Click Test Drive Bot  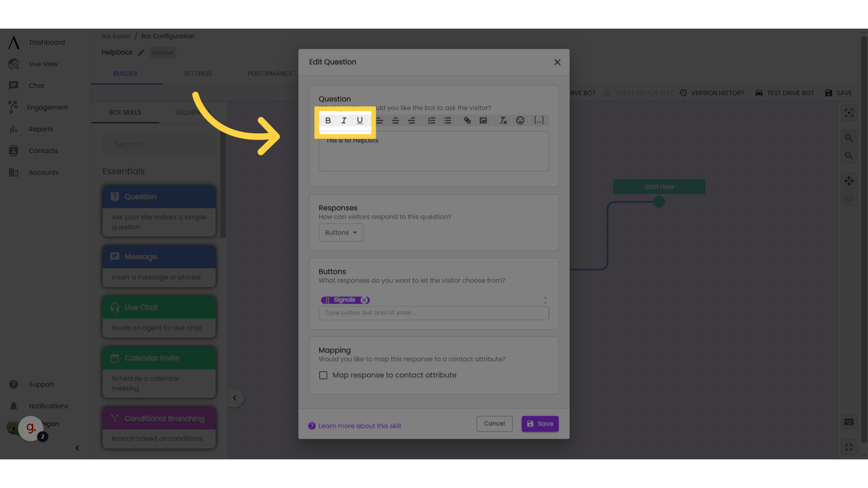(x=784, y=93)
